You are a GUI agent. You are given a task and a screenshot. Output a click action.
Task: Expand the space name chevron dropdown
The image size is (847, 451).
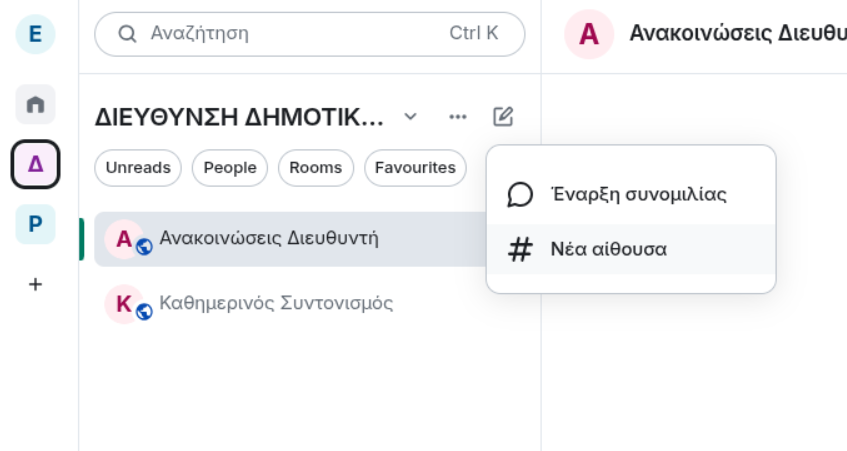pyautogui.click(x=411, y=117)
